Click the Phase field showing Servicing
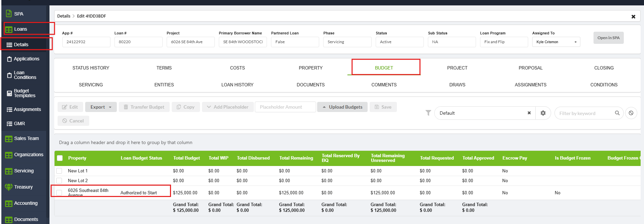The image size is (644, 224). click(x=347, y=42)
